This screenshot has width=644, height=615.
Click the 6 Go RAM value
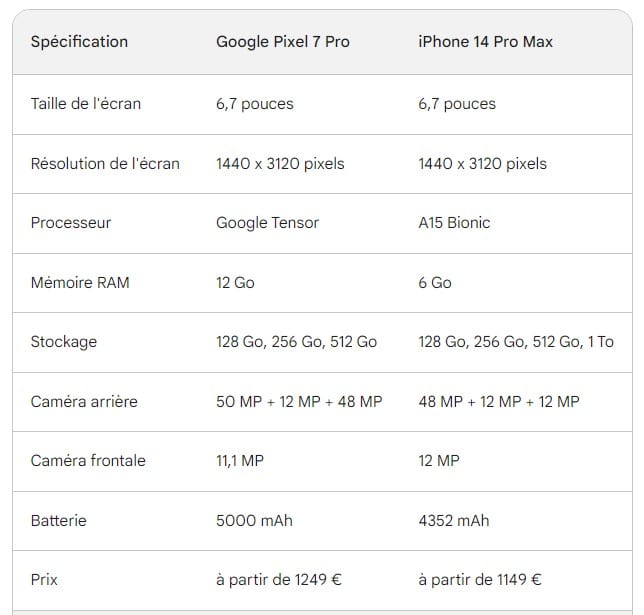click(x=435, y=283)
